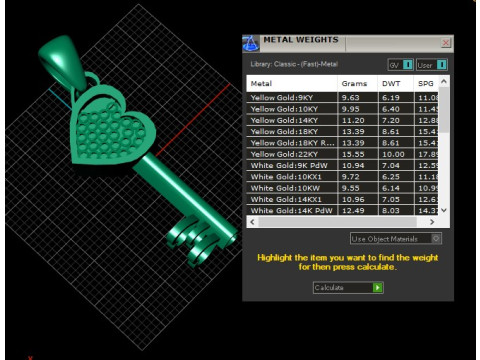480x360 pixels.
Task: Select the Yellow Gold:9KY row
Action: click(x=343, y=98)
